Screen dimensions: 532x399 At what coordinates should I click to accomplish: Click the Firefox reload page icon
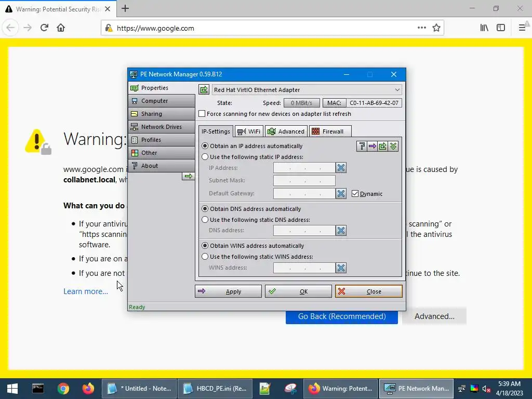click(44, 28)
